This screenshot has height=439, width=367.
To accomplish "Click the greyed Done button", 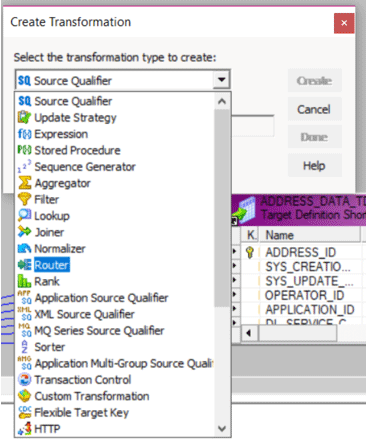I will click(314, 137).
